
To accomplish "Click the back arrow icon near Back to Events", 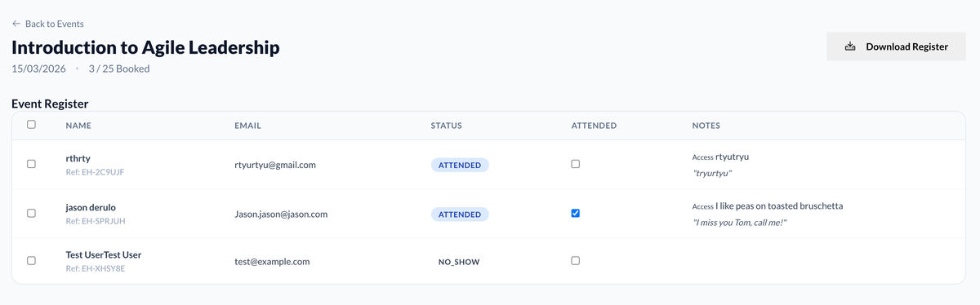I will pyautogui.click(x=16, y=24).
